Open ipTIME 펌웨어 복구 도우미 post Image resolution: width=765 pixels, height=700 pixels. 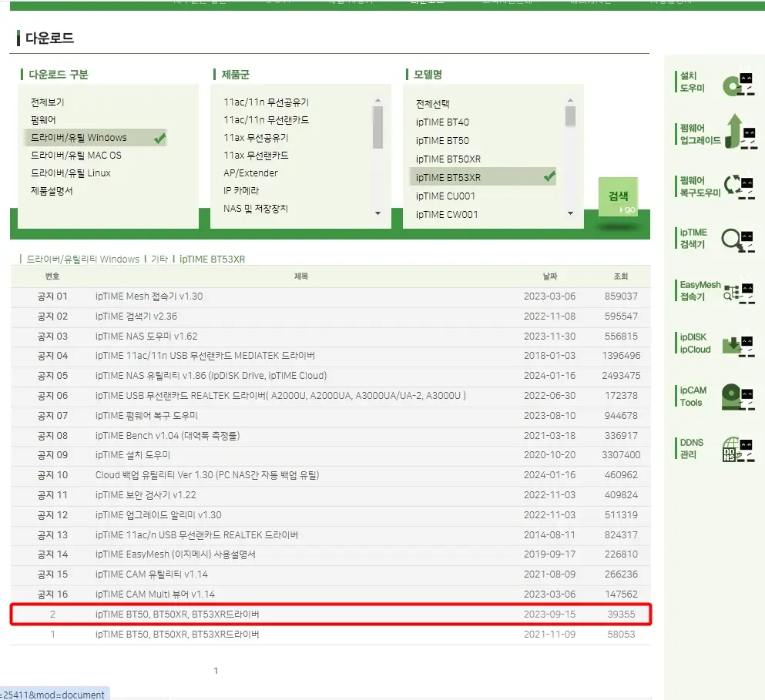pyautogui.click(x=146, y=416)
